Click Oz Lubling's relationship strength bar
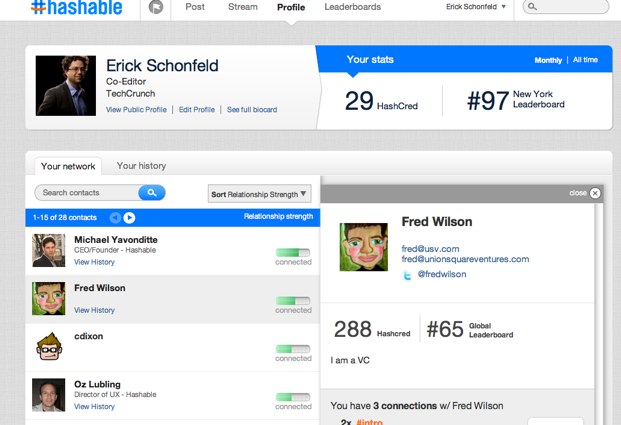Screen dimensions: 621x425 [x=292, y=395]
